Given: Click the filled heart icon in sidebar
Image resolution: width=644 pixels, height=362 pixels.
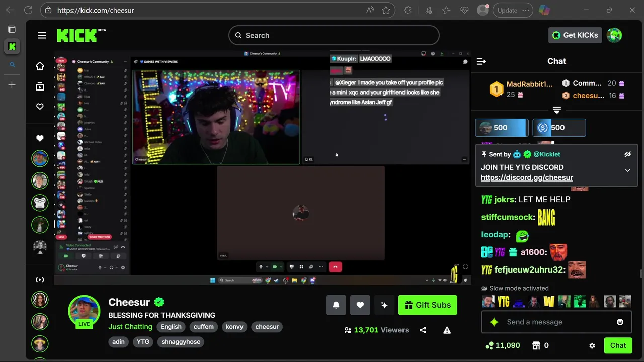Looking at the screenshot, I should pos(40,138).
